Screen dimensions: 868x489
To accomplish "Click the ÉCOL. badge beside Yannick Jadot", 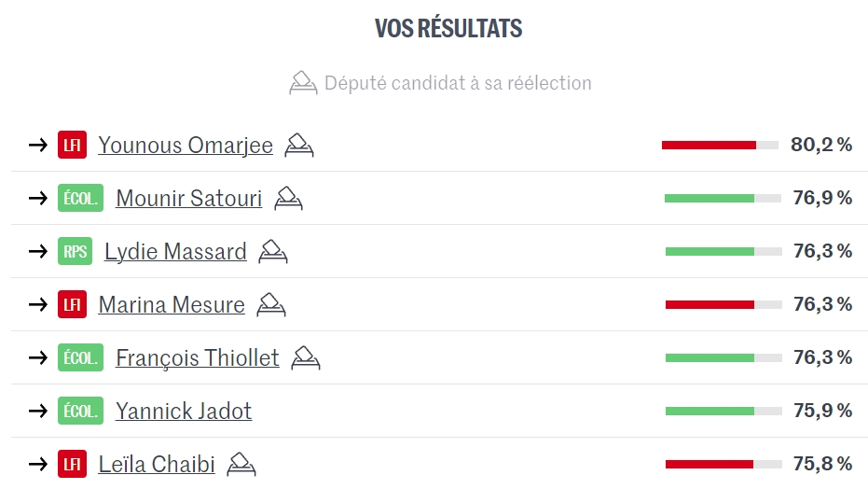I will (80, 411).
